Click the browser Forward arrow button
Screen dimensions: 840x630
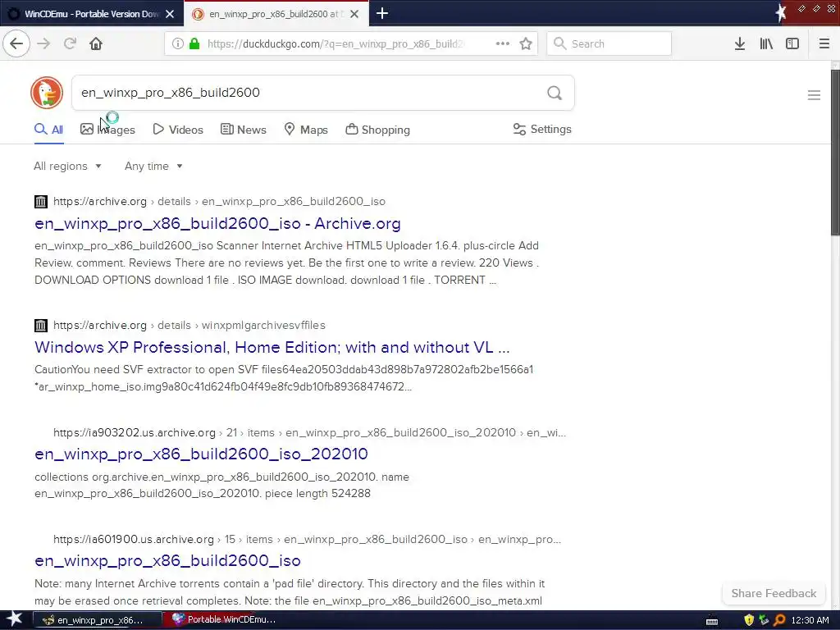[x=43, y=43]
